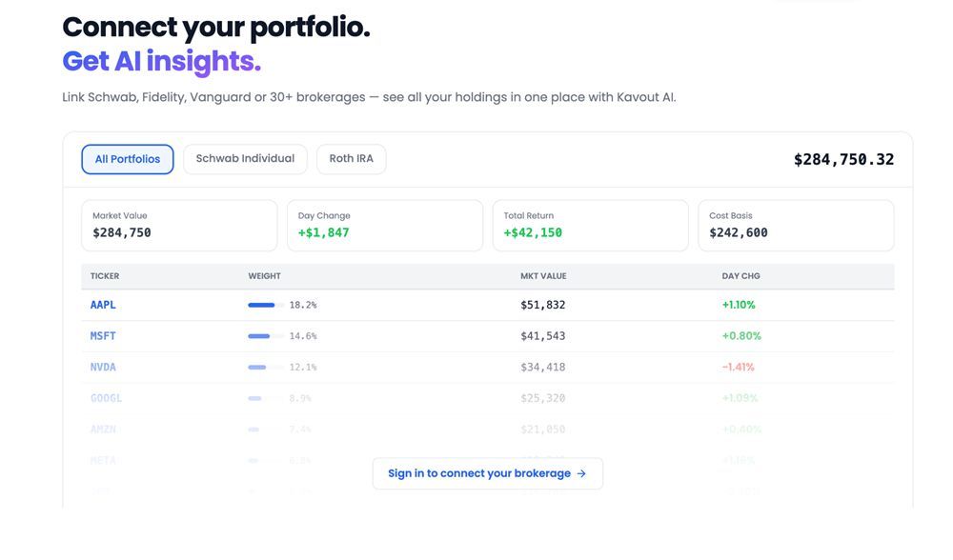Click the +$1,847 day change value
953x560 pixels.
tap(323, 232)
